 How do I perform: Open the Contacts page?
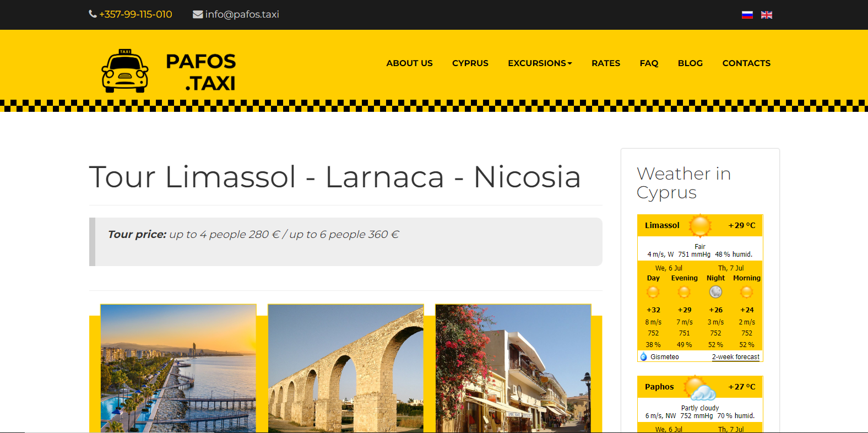pos(746,63)
